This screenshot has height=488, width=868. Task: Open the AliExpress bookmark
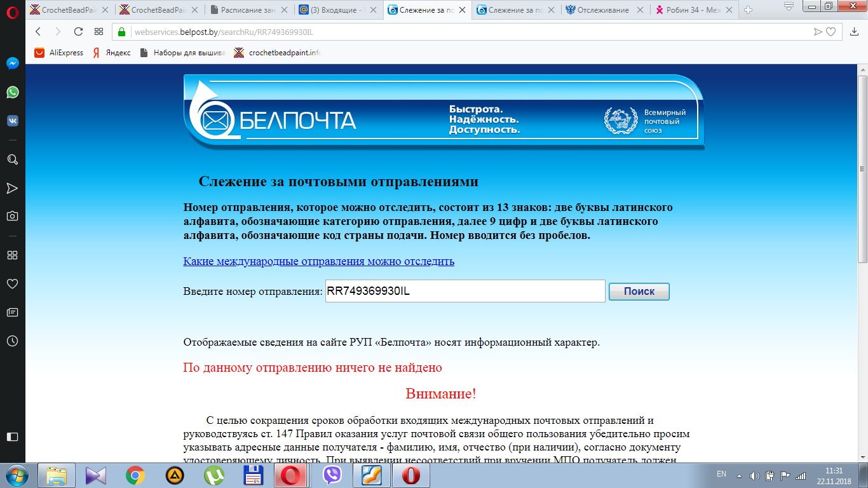[60, 53]
